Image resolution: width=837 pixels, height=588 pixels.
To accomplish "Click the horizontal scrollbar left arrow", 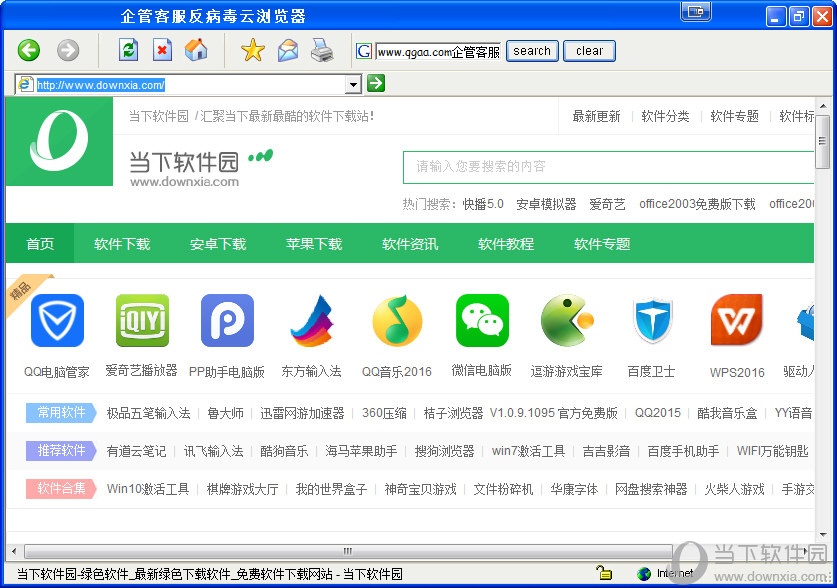I will coord(14,551).
